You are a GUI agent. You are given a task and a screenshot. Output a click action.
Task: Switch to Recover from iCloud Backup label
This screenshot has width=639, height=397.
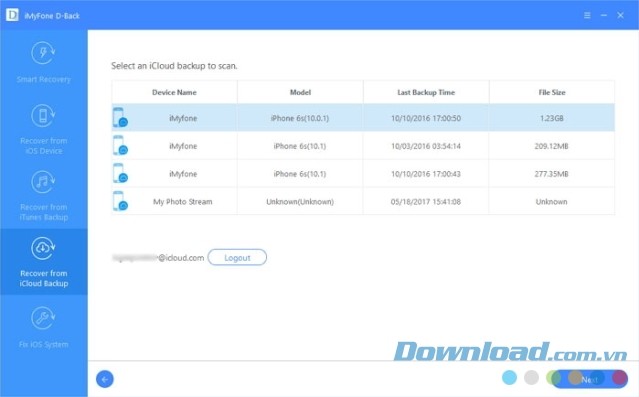[x=44, y=278]
